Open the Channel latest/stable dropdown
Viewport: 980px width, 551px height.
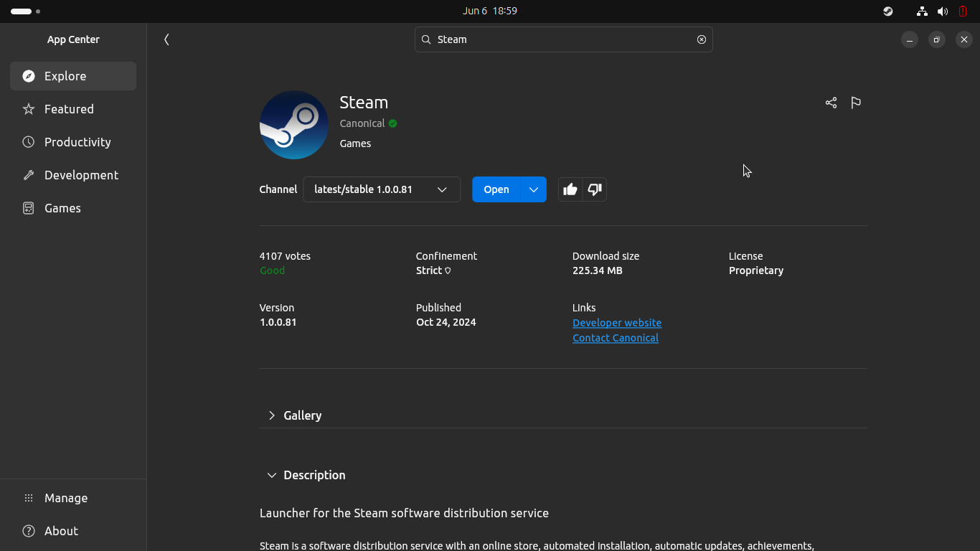pos(382,189)
